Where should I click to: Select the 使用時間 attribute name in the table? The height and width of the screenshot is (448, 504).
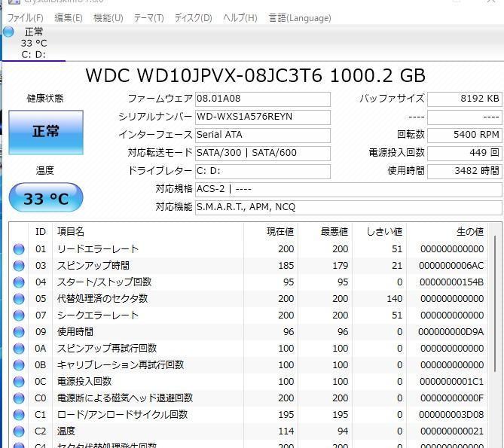coord(75,332)
